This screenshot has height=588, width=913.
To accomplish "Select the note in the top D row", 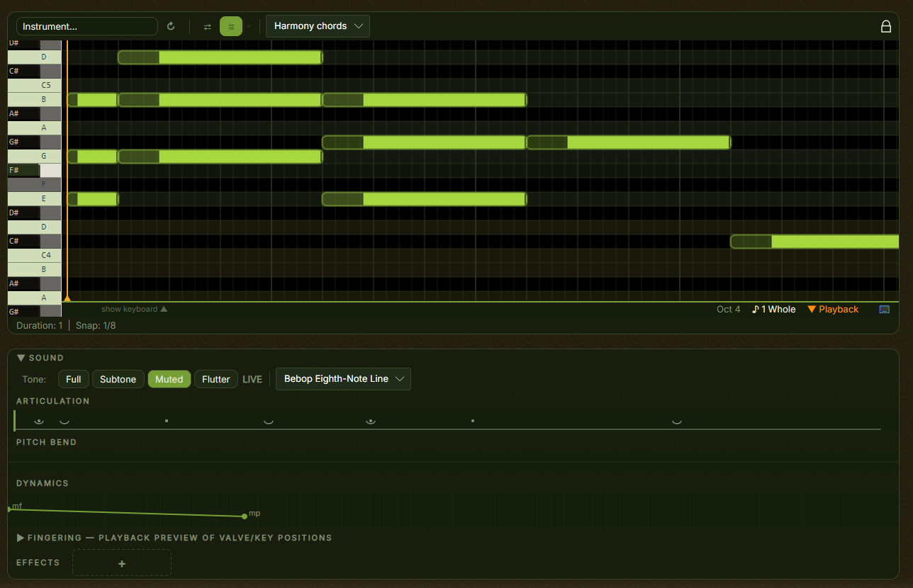I will pyautogui.click(x=220, y=57).
